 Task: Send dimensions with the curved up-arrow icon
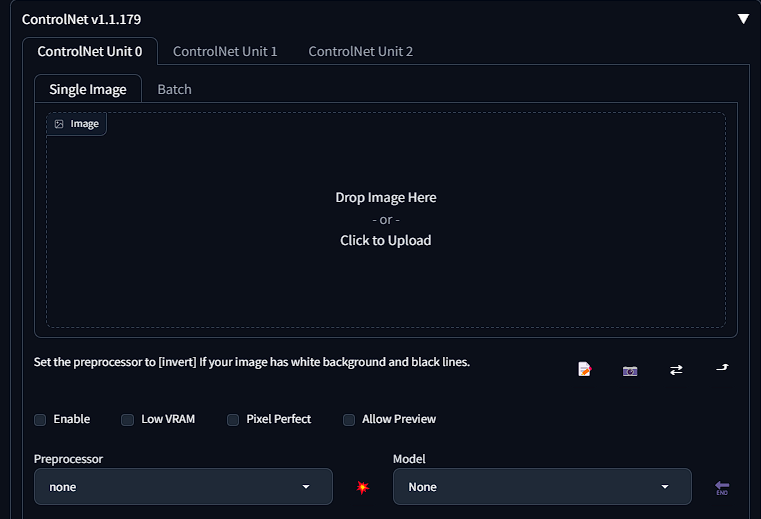pos(722,368)
